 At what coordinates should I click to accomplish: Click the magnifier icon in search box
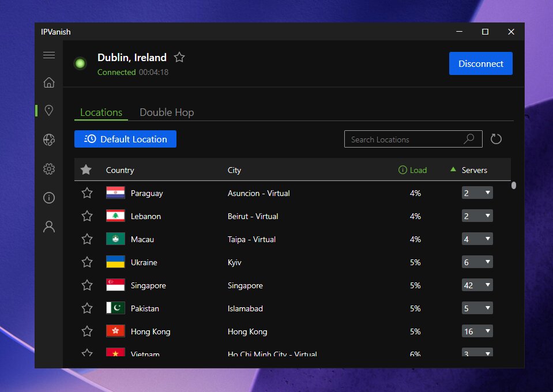tap(469, 139)
